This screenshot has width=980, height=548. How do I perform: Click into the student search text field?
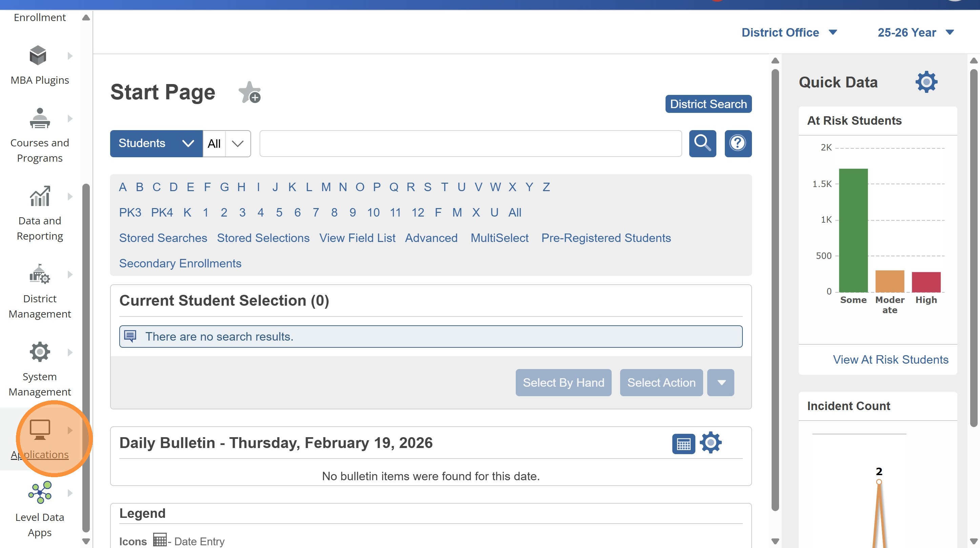tap(470, 143)
